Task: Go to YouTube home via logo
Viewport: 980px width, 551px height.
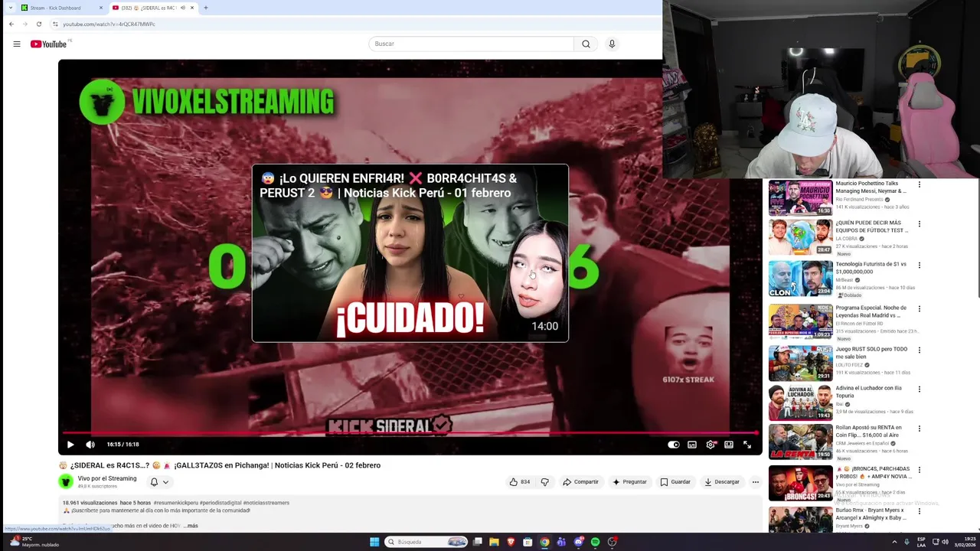Action: click(x=48, y=44)
